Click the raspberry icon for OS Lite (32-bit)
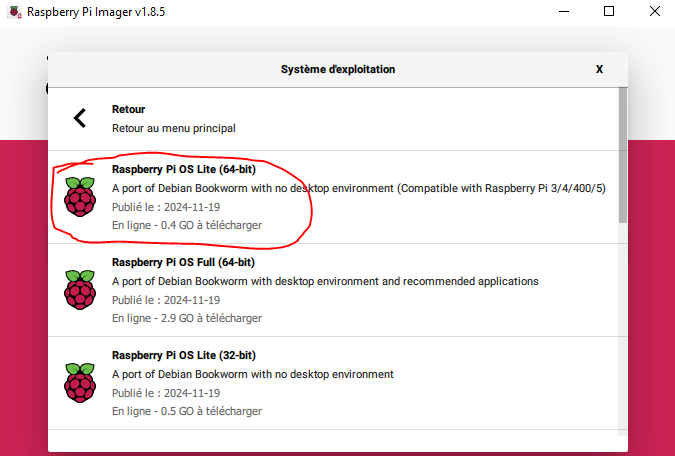Screen dimensions: 675x456 point(80,383)
